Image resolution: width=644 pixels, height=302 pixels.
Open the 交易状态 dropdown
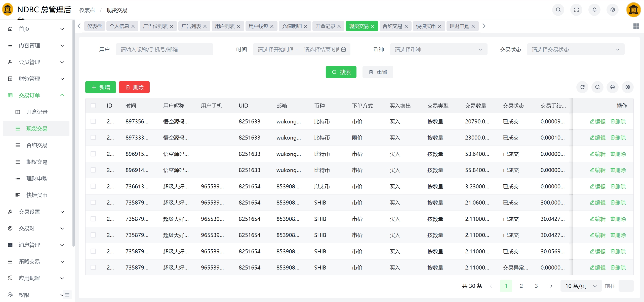pos(575,50)
